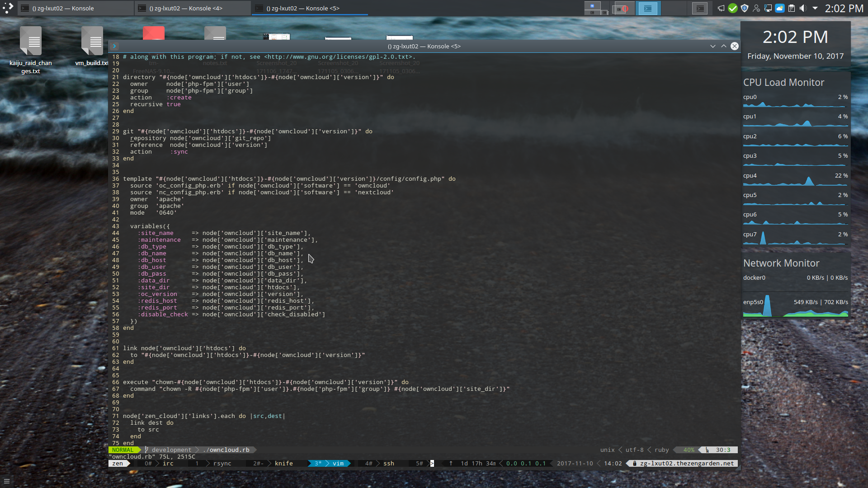868x488 pixels.
Task: Click the tmux session name zen
Action: 118,464
